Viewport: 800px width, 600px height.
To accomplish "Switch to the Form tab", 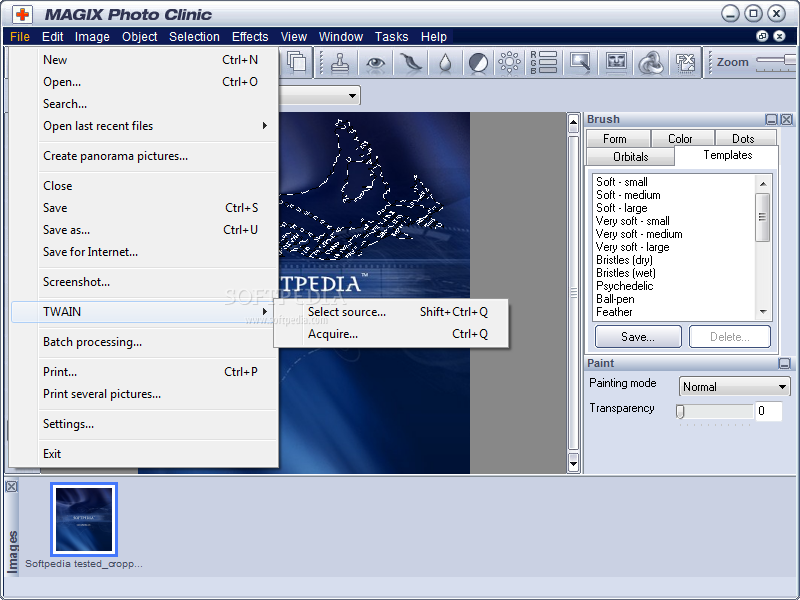I will point(618,139).
